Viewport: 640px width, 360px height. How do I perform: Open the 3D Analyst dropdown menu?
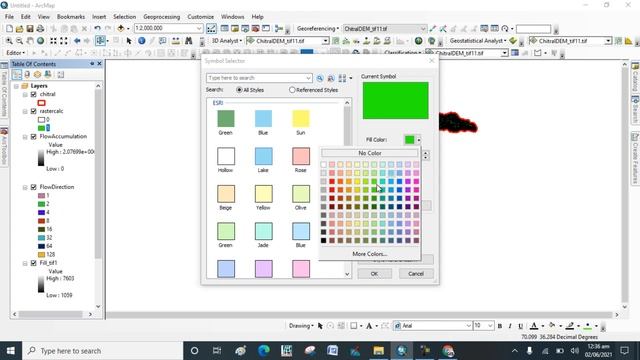pyautogui.click(x=227, y=41)
